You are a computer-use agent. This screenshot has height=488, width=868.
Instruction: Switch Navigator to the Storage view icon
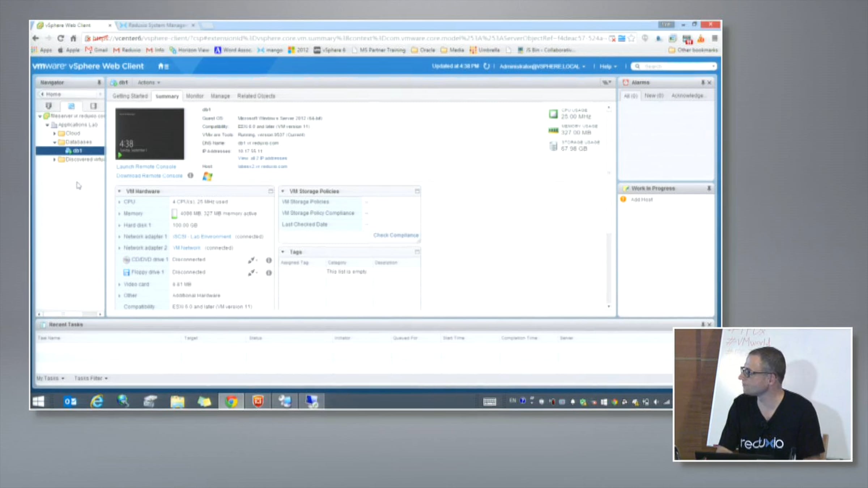(93, 106)
